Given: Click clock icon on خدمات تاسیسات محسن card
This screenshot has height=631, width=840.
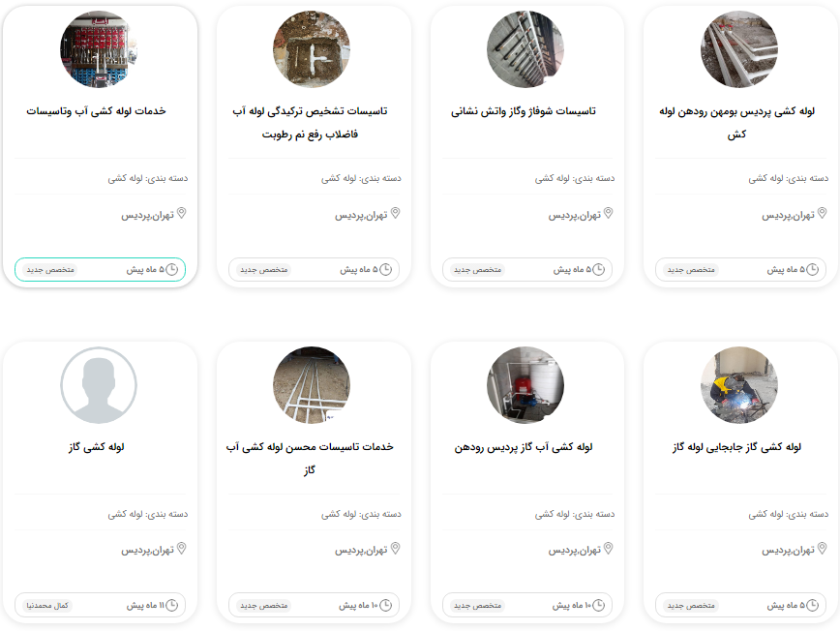Looking at the screenshot, I should (x=386, y=605).
